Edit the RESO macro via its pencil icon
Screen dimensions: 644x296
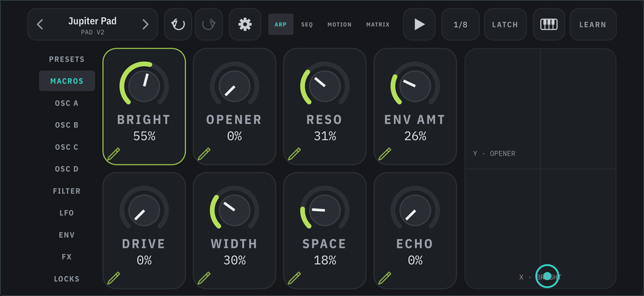294,154
